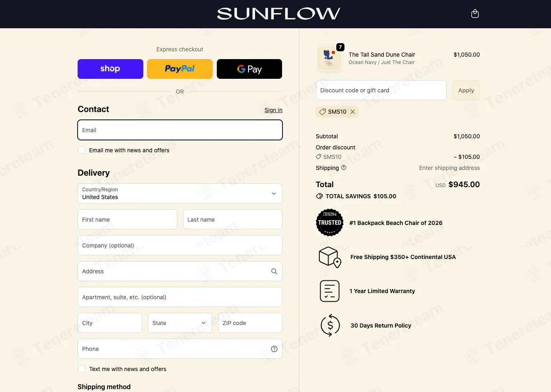Viewport: 551px width, 392px height.
Task: Pay with Shop Pay button
Action: (110, 69)
